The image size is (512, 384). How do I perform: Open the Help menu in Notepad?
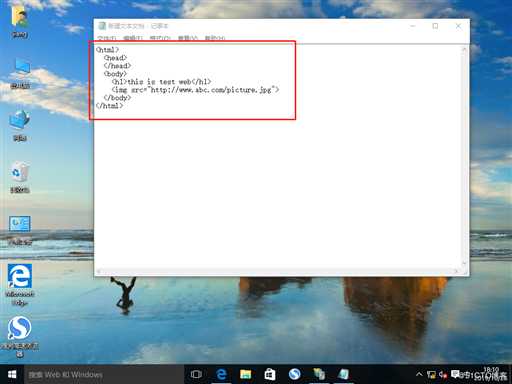[x=215, y=38]
